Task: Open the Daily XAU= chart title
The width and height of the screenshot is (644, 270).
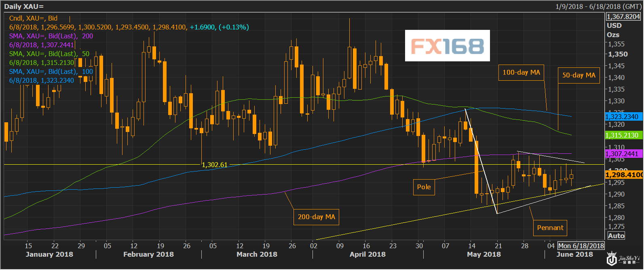Action: (24, 7)
